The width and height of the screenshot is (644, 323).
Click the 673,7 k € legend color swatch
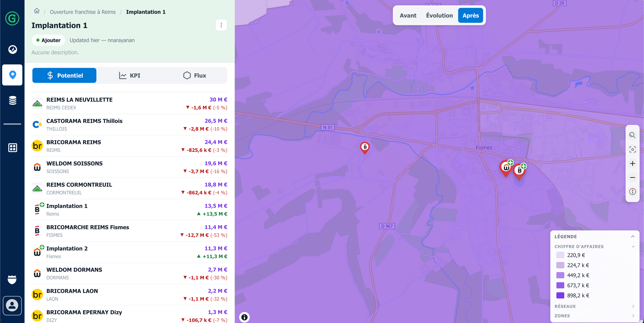[x=560, y=286]
